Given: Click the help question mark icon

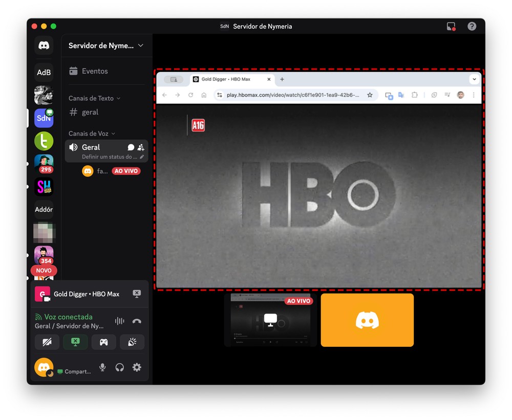Looking at the screenshot, I should [472, 26].
